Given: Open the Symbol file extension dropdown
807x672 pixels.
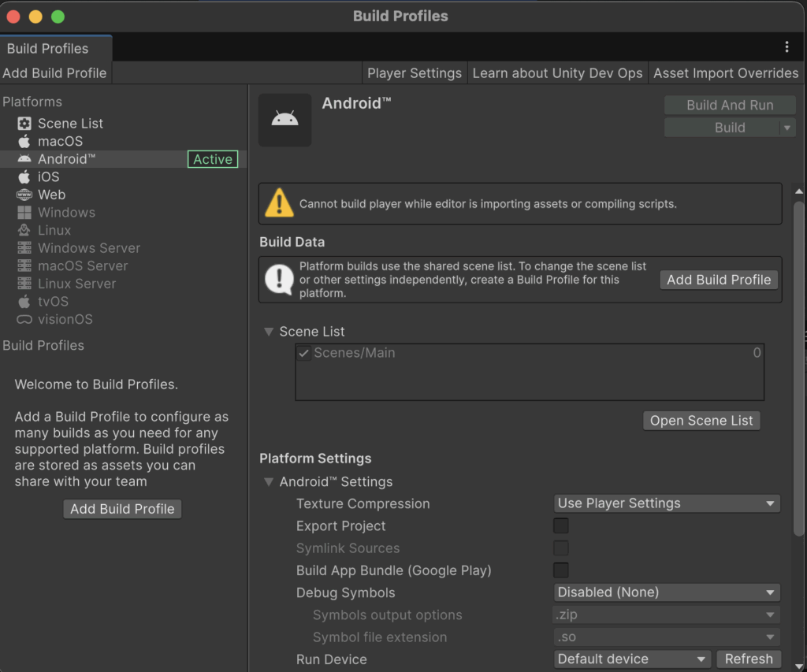Looking at the screenshot, I should click(x=667, y=637).
